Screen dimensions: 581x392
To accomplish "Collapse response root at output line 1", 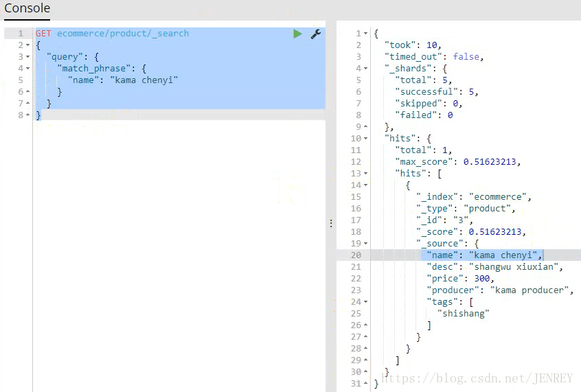I will pos(366,34).
